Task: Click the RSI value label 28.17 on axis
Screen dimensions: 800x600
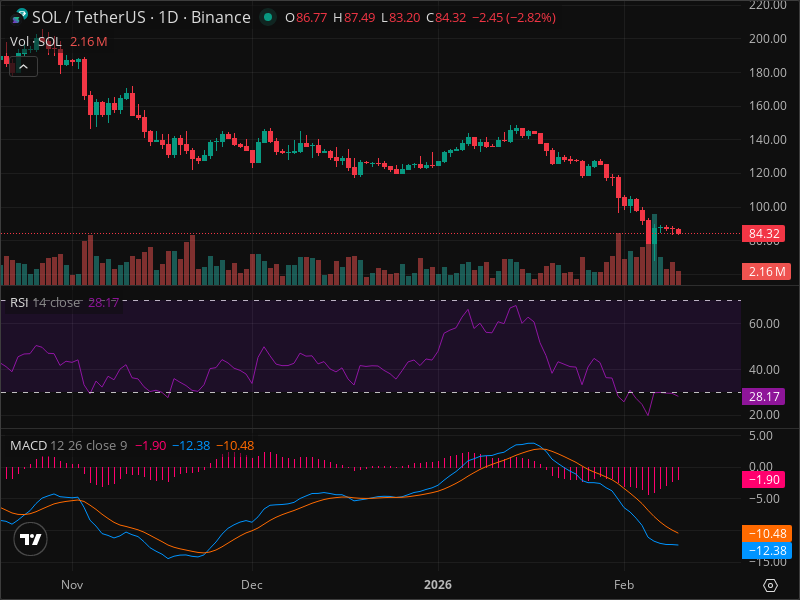Action: tap(764, 396)
